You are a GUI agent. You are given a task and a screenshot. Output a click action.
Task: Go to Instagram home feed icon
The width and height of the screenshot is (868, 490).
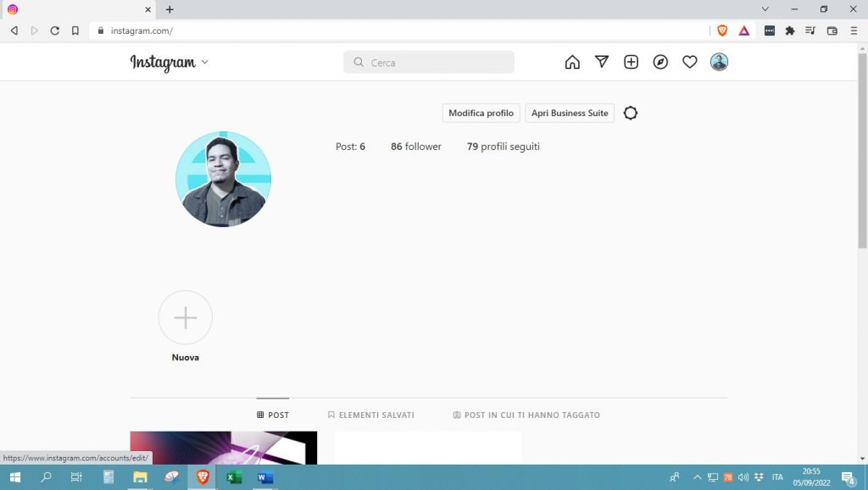tap(572, 62)
